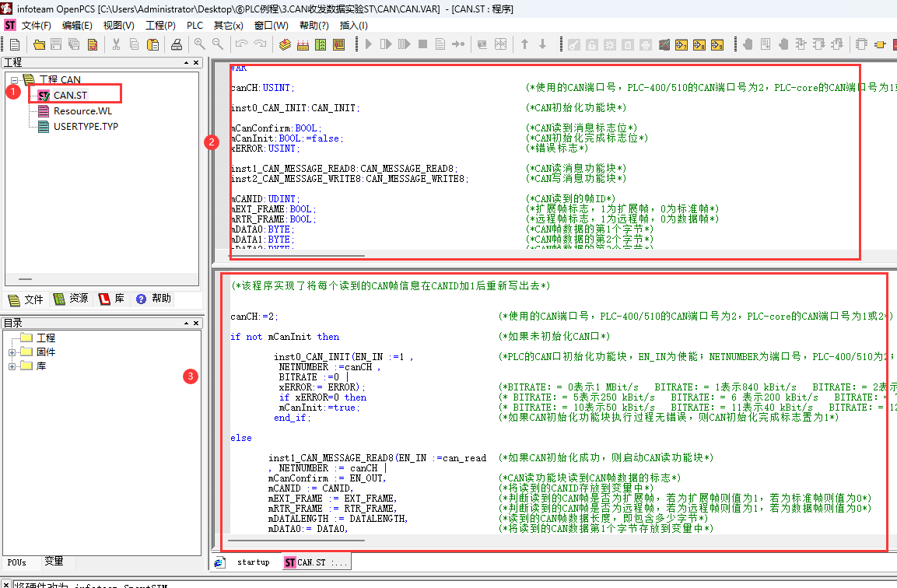Click the Open folder toolbar icon
The height and width of the screenshot is (588, 897).
coord(37,44)
